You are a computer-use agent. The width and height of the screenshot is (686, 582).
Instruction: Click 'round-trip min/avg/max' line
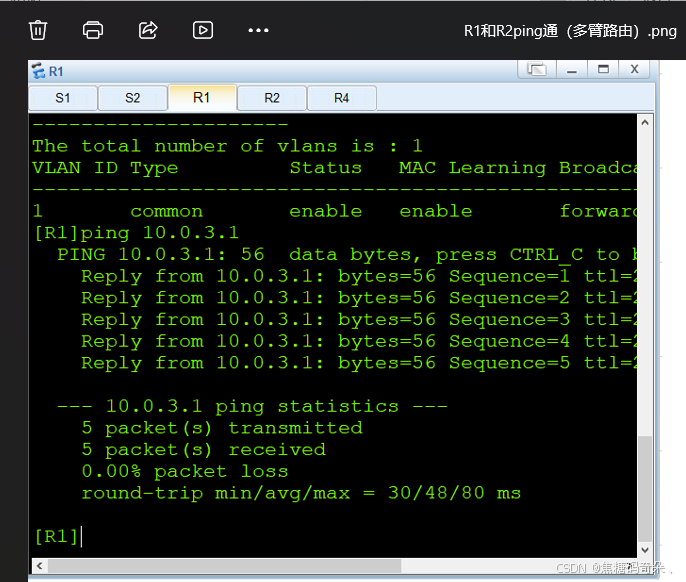pyautogui.click(x=301, y=493)
